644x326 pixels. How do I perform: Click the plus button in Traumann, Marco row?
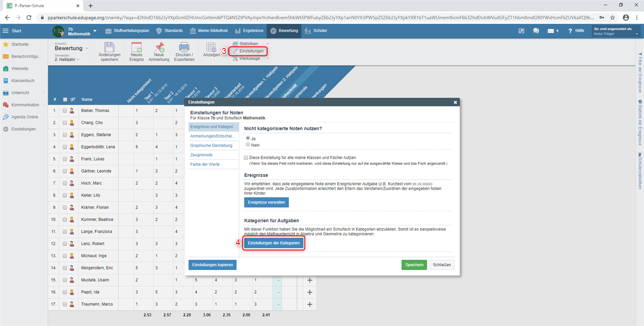point(309,305)
